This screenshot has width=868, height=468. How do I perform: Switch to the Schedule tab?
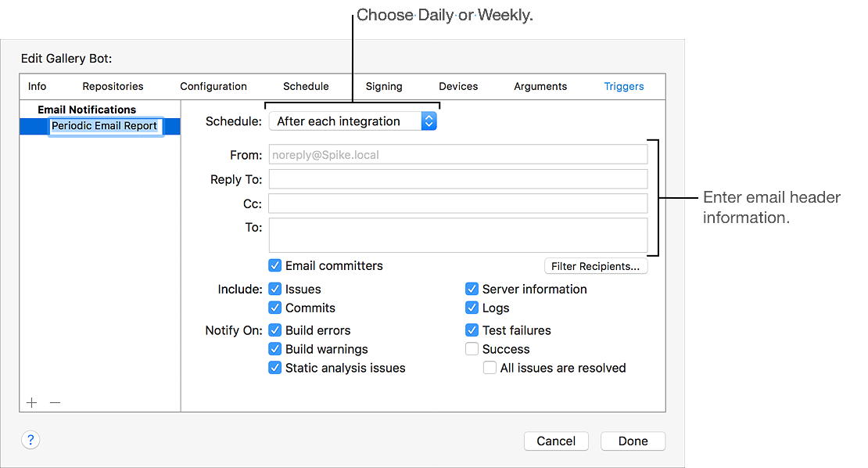tap(306, 86)
